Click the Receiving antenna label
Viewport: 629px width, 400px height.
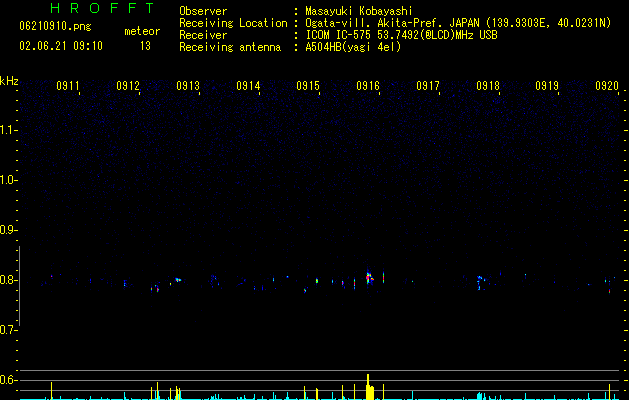pyautogui.click(x=230, y=47)
